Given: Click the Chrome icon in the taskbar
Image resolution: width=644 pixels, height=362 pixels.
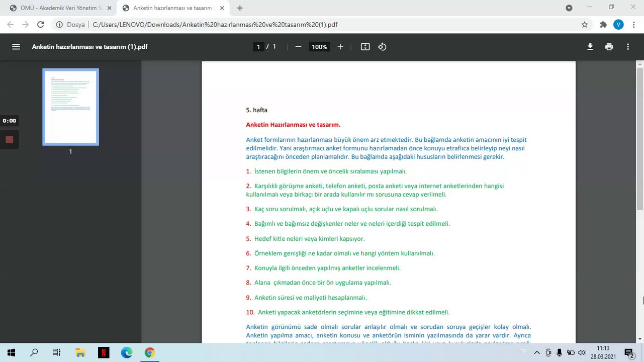Looking at the screenshot, I should tap(149, 352).
